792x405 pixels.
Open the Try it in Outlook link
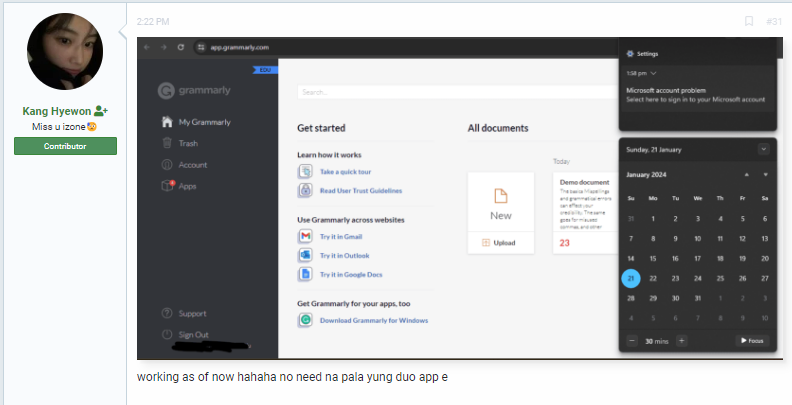(344, 256)
